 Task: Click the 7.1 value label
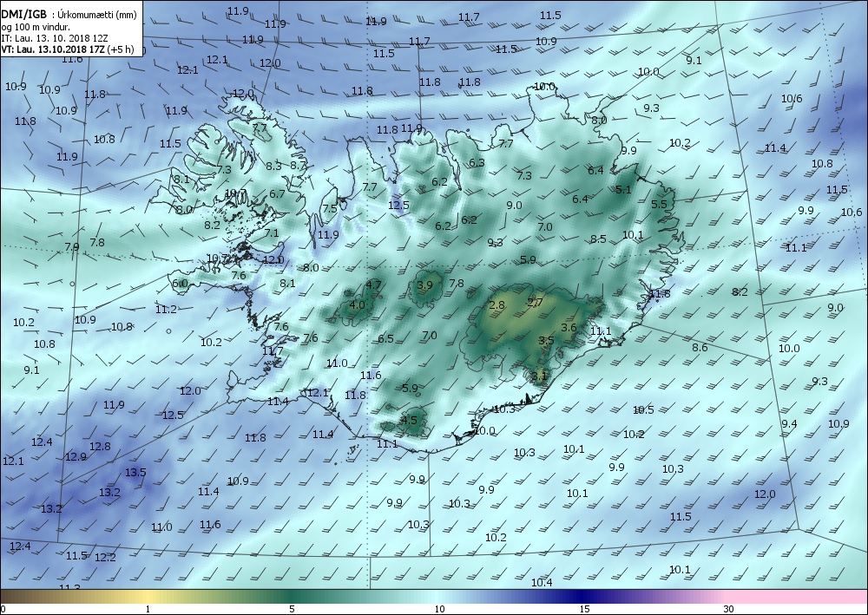point(271,232)
